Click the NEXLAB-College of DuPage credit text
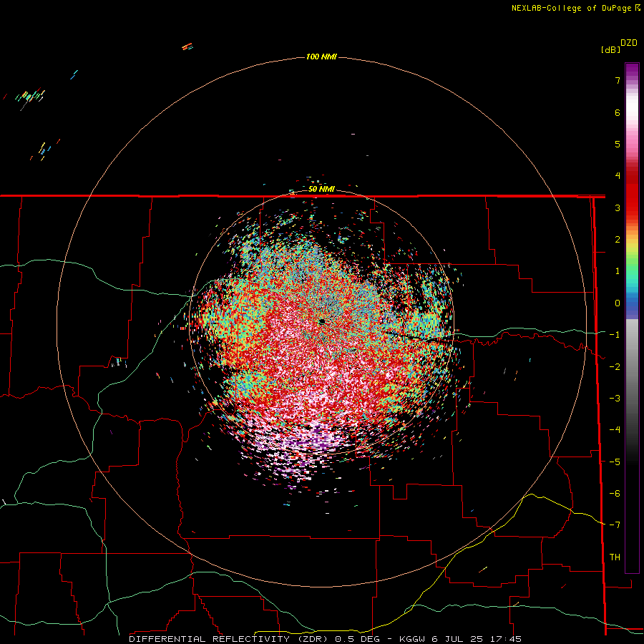This screenshot has height=644, width=644. click(571, 8)
